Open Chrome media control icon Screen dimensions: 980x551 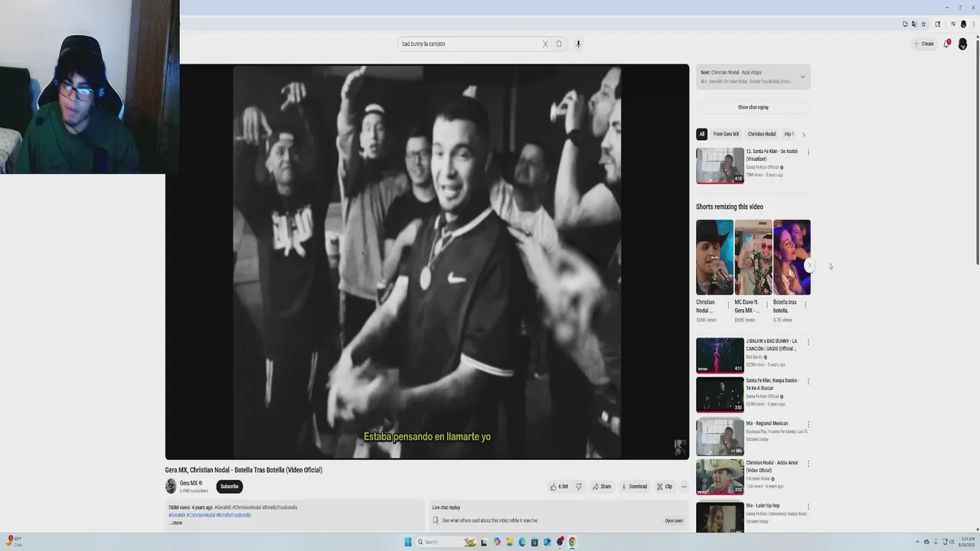pyautogui.click(x=953, y=24)
